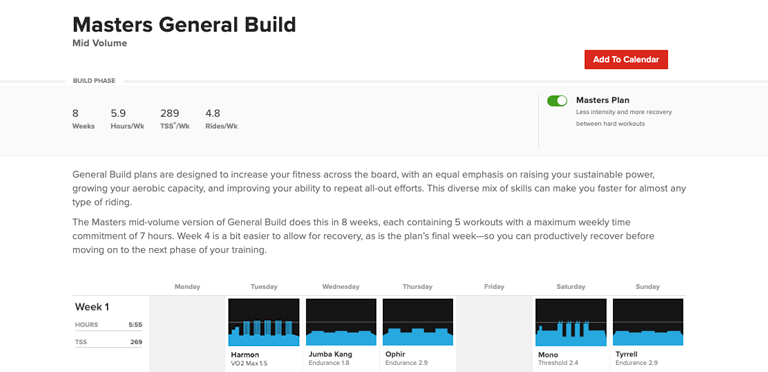The width and height of the screenshot is (768, 372).
Task: Click the TSS/Wk statistic value
Action: point(169,114)
